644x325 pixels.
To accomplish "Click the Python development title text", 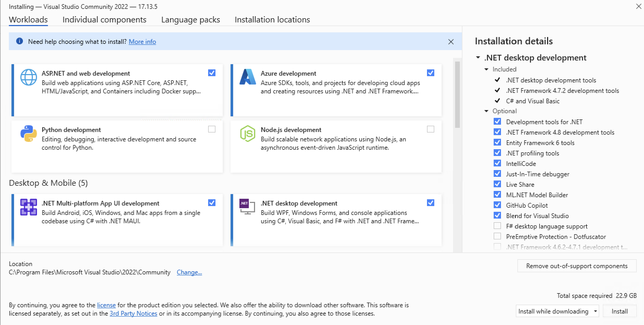I will (71, 130).
